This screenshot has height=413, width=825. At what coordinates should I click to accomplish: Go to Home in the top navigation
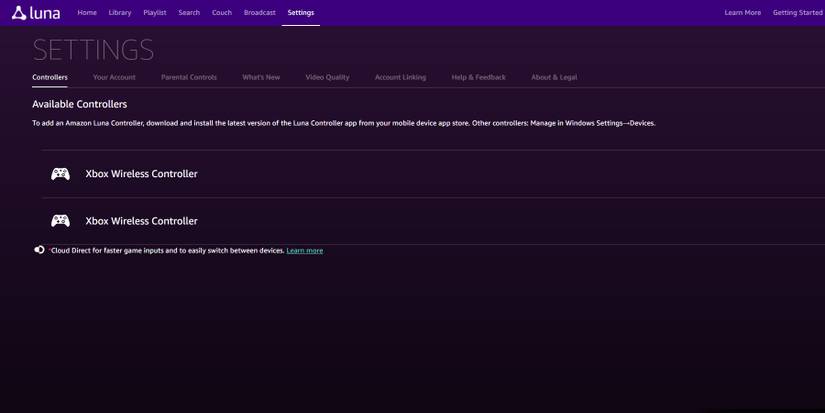pyautogui.click(x=87, y=13)
